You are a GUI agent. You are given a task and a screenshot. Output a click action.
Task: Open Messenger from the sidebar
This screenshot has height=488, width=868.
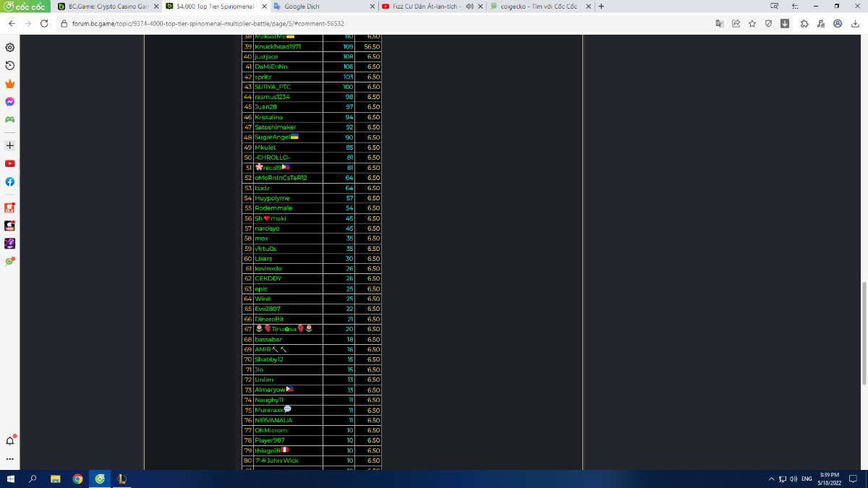[x=10, y=102]
